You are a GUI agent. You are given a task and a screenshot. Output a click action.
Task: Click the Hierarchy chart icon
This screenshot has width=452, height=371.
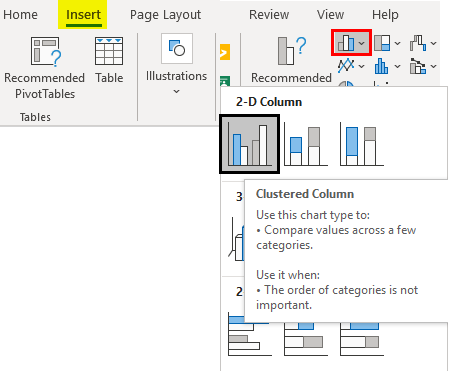click(382, 43)
